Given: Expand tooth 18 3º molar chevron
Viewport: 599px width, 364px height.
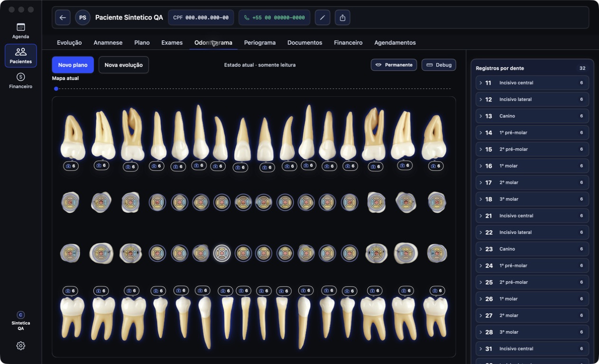Looking at the screenshot, I should (x=480, y=199).
